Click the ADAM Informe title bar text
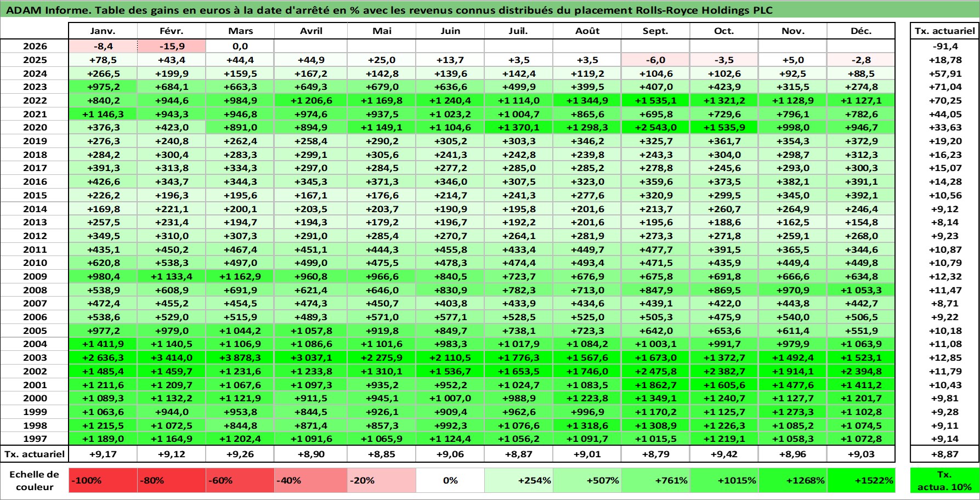This screenshot has height=500, width=980. tap(389, 10)
